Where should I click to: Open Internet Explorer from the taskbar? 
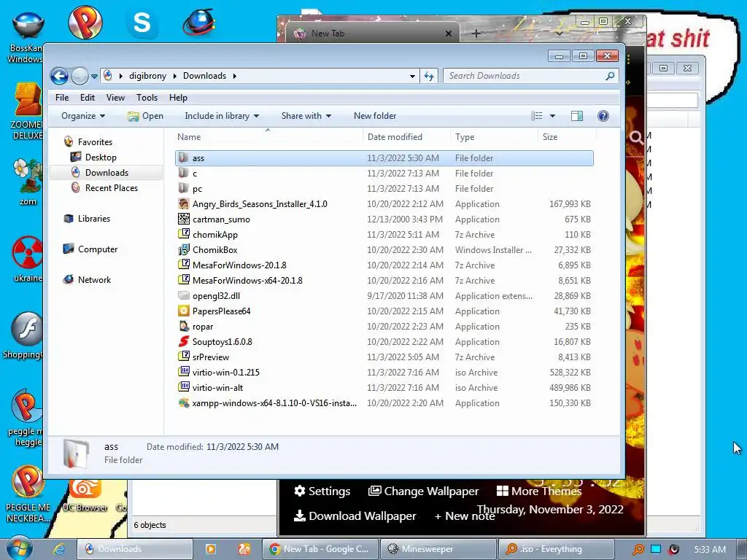click(x=58, y=549)
